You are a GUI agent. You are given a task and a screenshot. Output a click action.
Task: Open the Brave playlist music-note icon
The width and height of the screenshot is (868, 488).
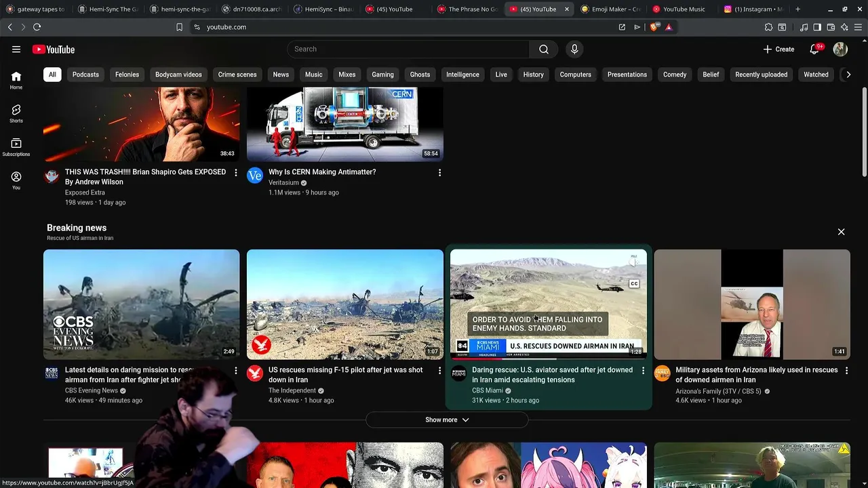click(804, 27)
